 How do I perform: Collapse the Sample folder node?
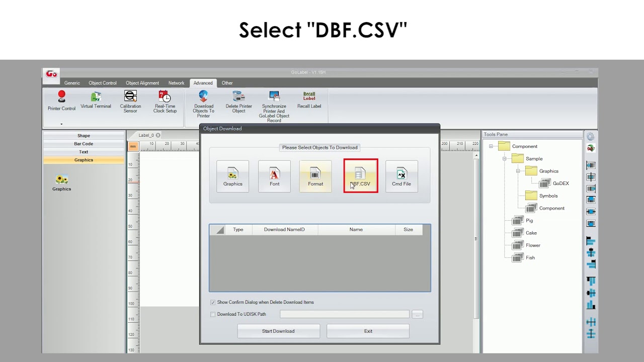504,158
